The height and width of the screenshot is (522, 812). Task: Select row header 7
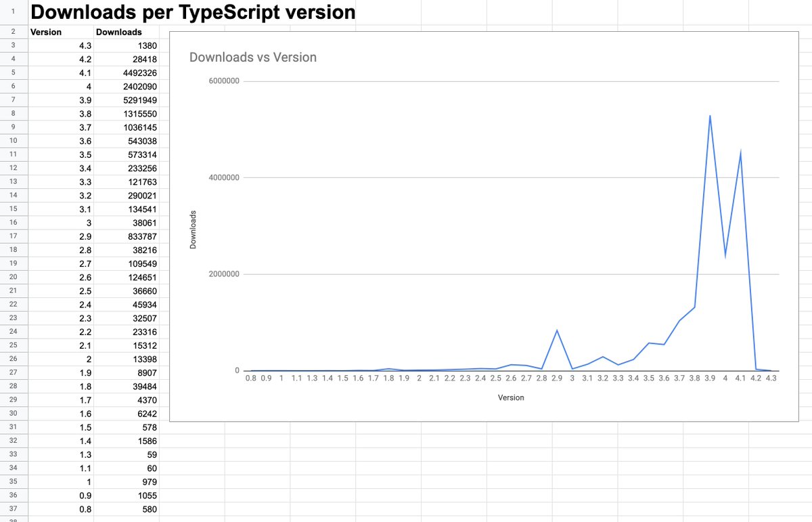(x=14, y=100)
